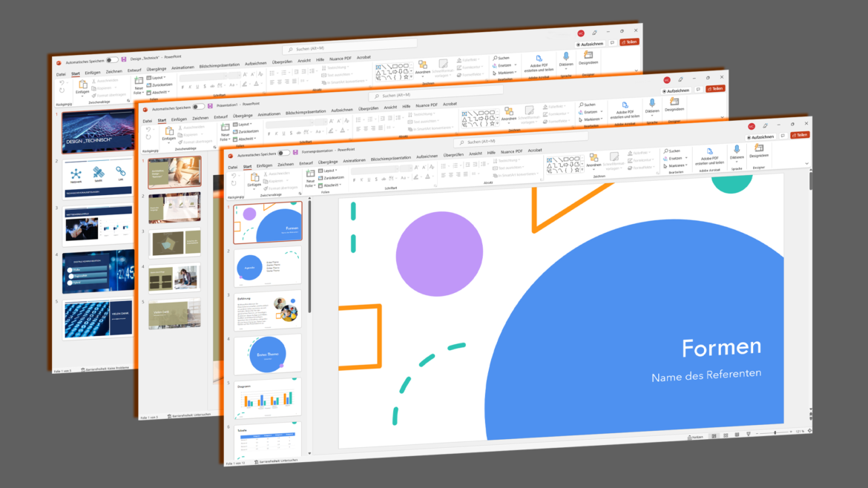Image resolution: width=868 pixels, height=488 pixels.
Task: Click the Einfügen clipboard icon in the Formenpräsentation window
Action: click(x=254, y=176)
